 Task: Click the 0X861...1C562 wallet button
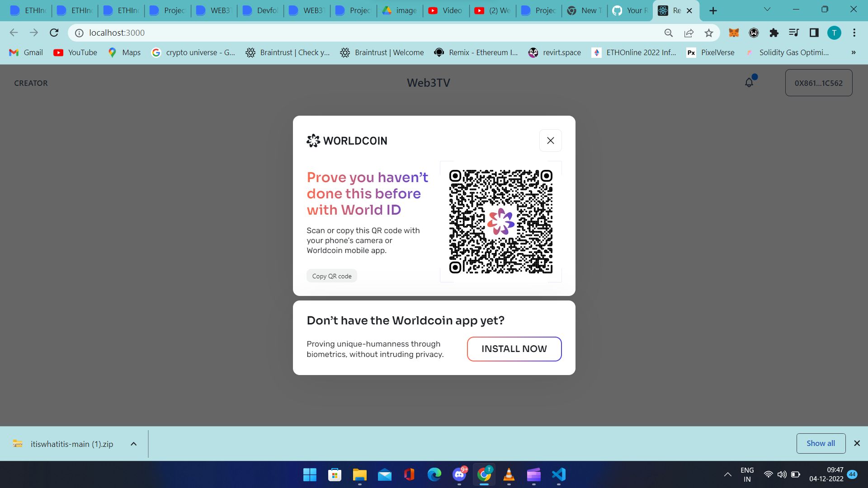click(818, 83)
